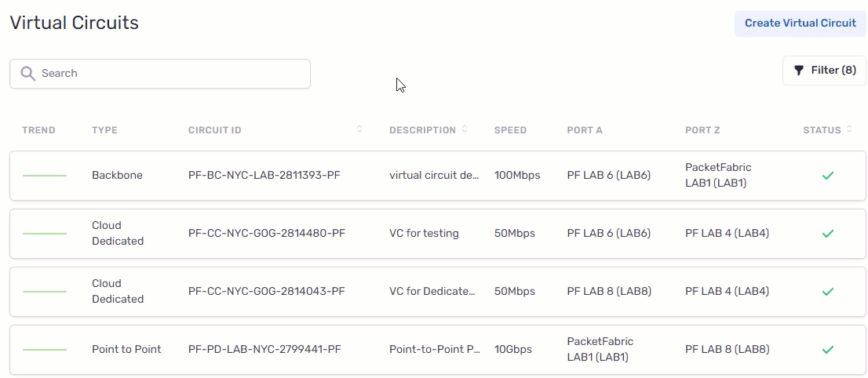Click status checkmark for Point to Point circuit
The width and height of the screenshot is (868, 378).
click(827, 350)
